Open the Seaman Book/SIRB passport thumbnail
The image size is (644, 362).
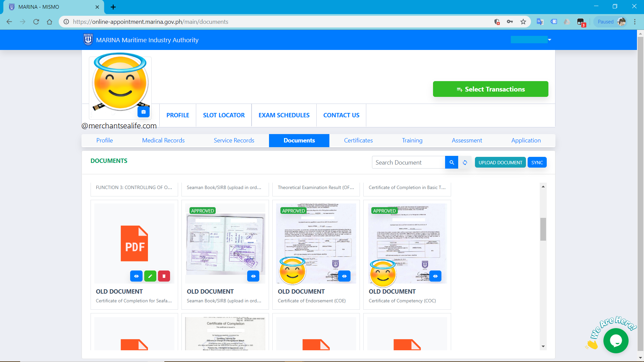(225, 244)
